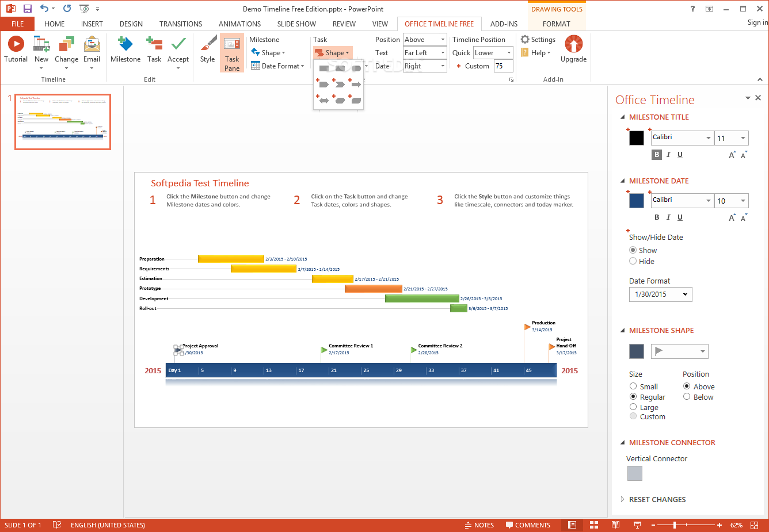Choose the right arrow task shape
This screenshot has width=769, height=532.
point(356,85)
